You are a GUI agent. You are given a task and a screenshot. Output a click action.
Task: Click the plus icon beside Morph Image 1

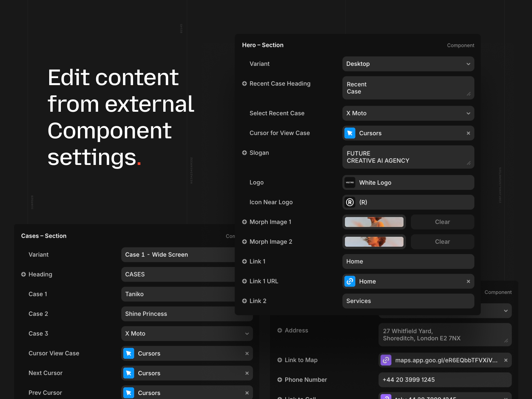coord(244,222)
